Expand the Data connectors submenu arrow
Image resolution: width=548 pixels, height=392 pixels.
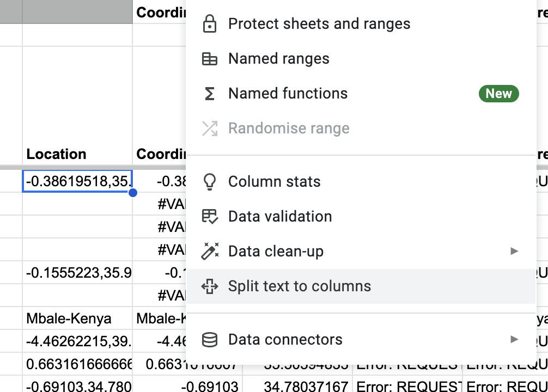514,339
